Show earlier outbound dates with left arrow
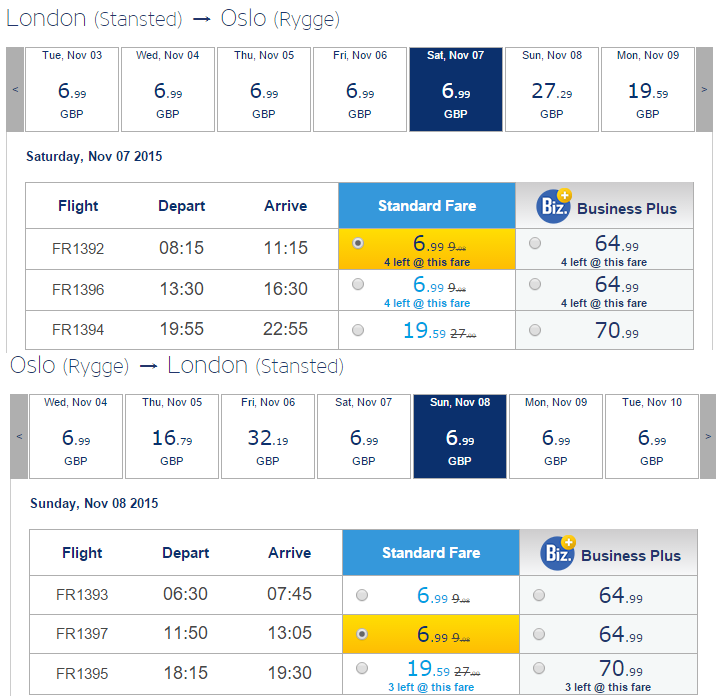Viewport: 716px width, 696px height. (x=15, y=89)
